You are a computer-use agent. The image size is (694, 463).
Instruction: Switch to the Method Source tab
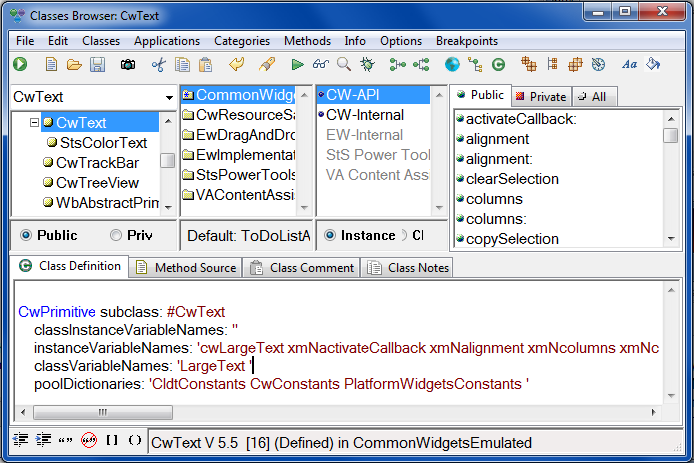[187, 267]
